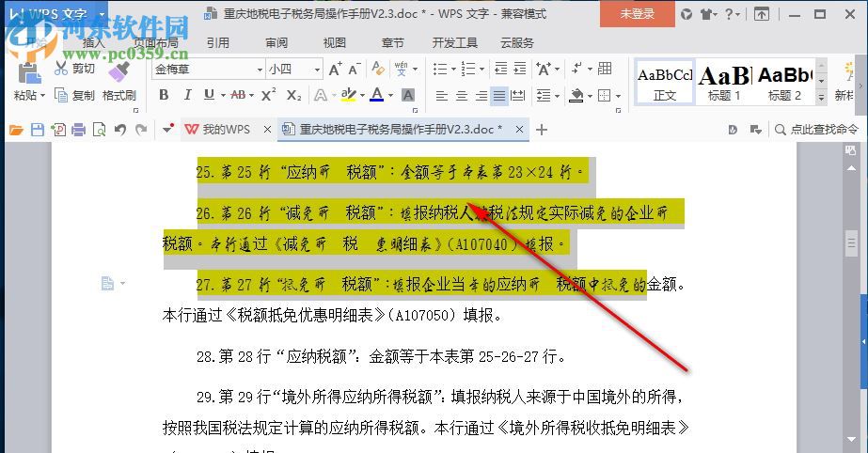Apply superscript X² formatting

(x=268, y=95)
